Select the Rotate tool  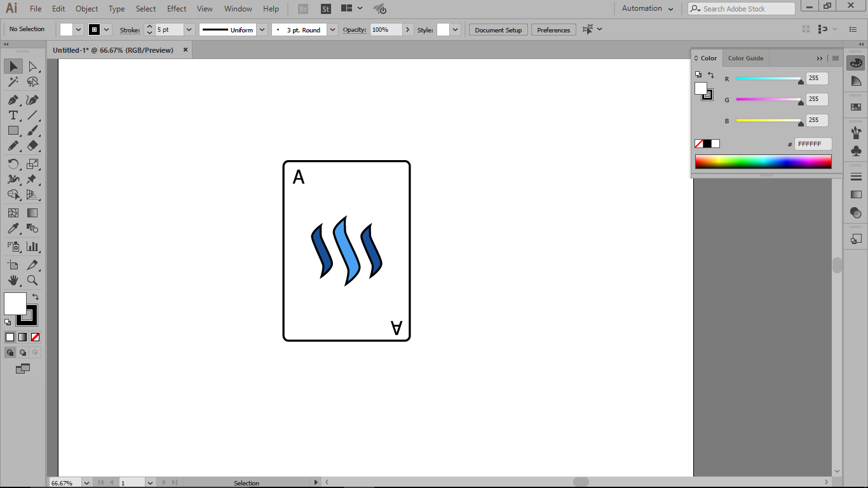(x=13, y=164)
